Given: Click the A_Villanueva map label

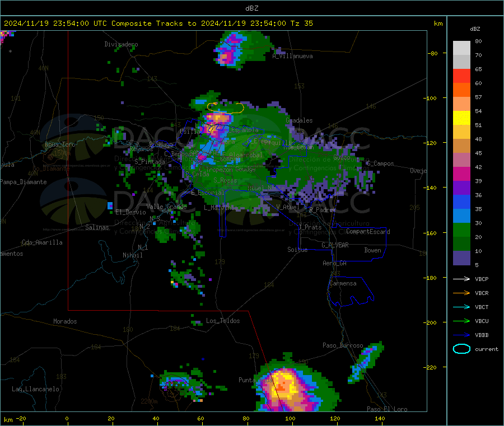Looking at the screenshot, I should click(x=292, y=56).
